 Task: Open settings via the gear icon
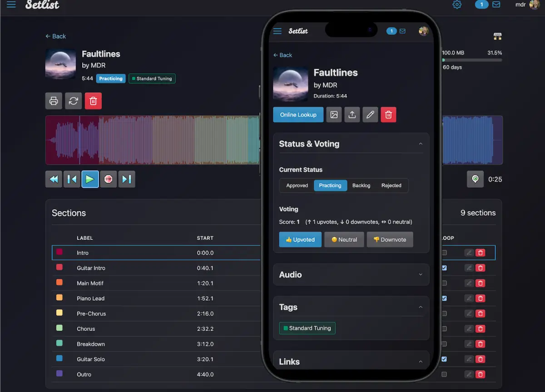point(457,5)
